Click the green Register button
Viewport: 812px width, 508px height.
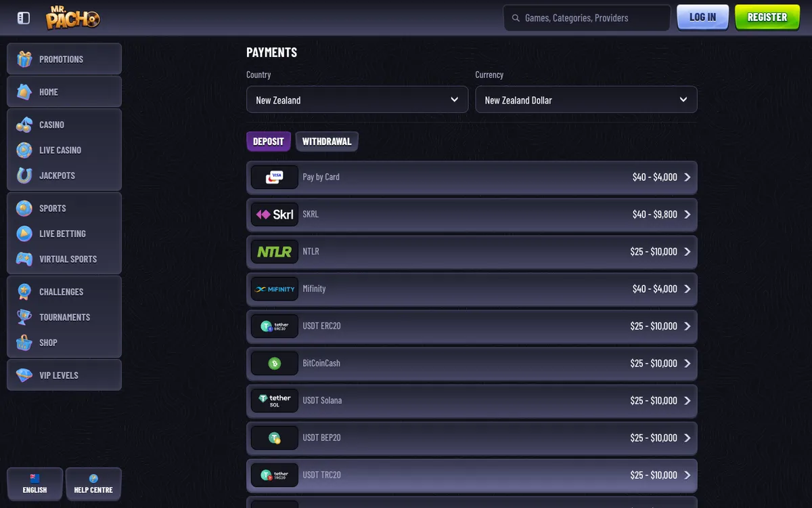(767, 18)
